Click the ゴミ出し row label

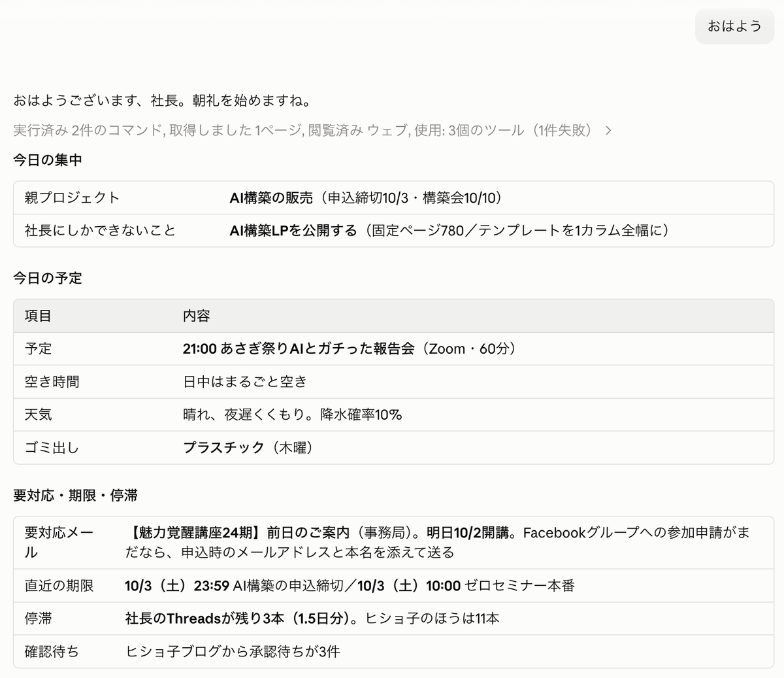click(x=52, y=448)
